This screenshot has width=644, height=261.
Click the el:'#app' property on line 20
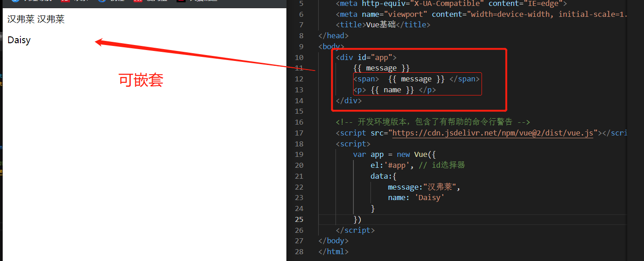point(392,166)
